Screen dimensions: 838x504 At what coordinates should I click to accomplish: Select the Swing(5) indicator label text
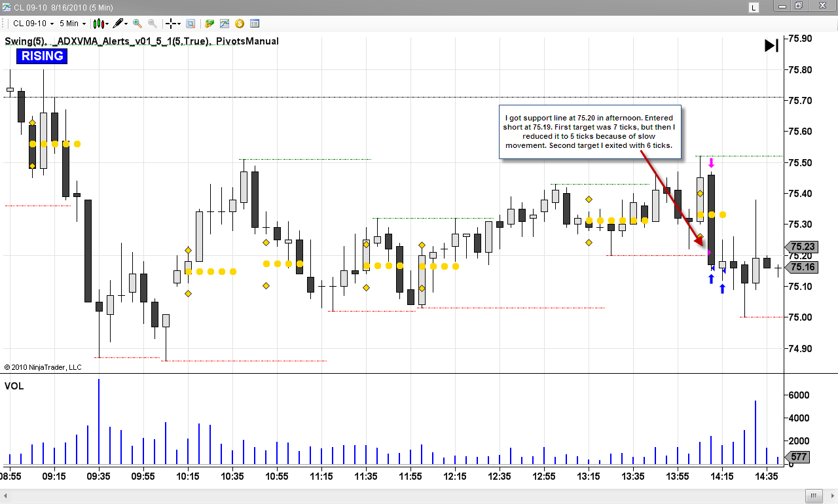coord(26,41)
